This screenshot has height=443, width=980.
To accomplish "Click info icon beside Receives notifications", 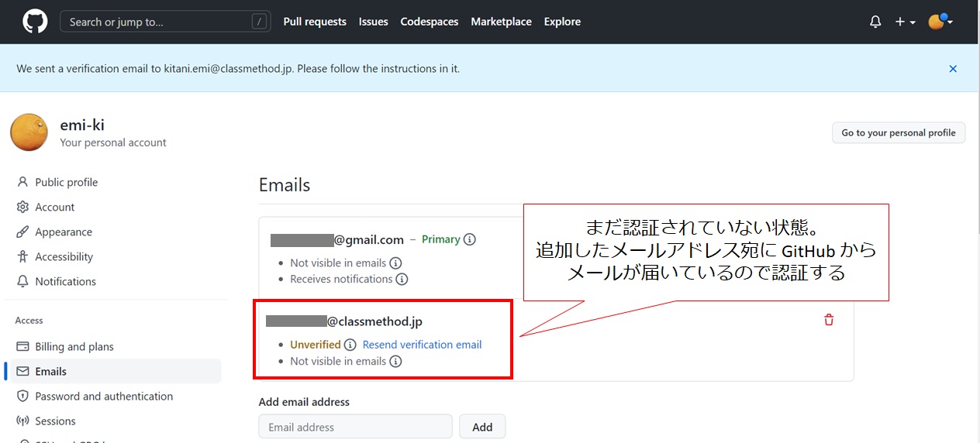I will (402, 279).
